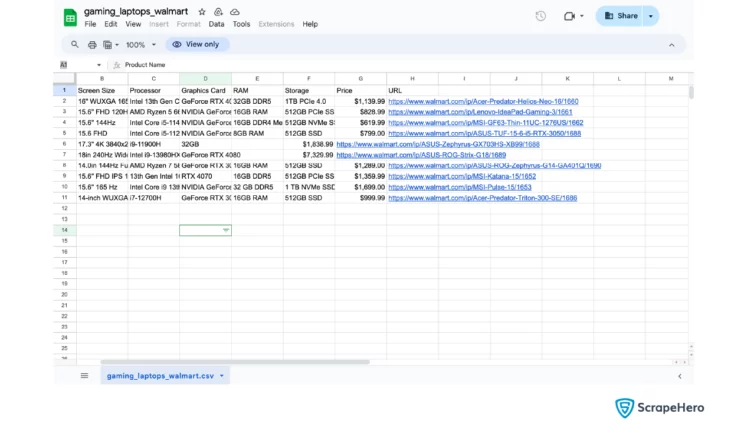Select the $1,139.99 price cell
The height and width of the screenshot is (437, 744).
[361, 102]
